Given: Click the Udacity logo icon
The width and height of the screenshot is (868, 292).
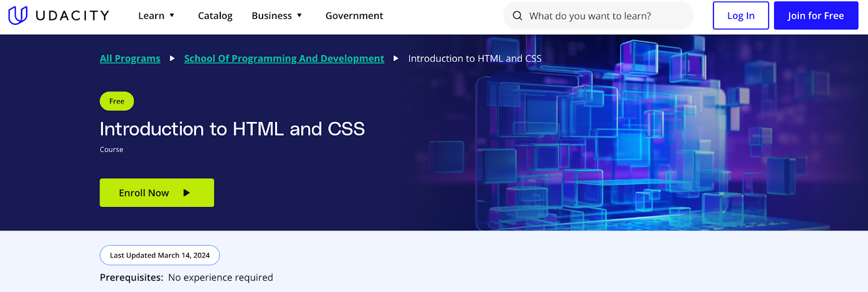Looking at the screenshot, I should [18, 15].
